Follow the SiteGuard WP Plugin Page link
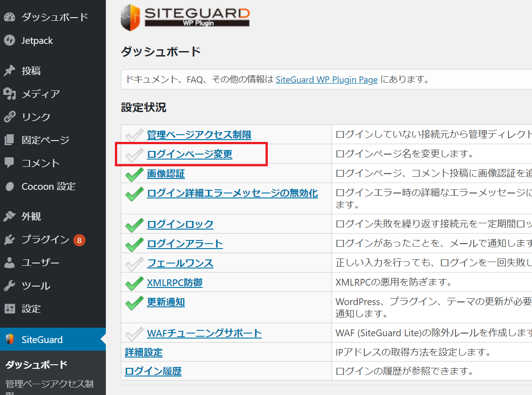Screen dimensions: 532x395 coord(327,80)
